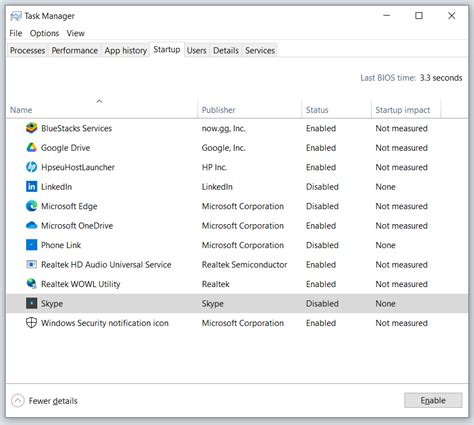Click Disabled status in the Microsoft Edge row

(322, 206)
